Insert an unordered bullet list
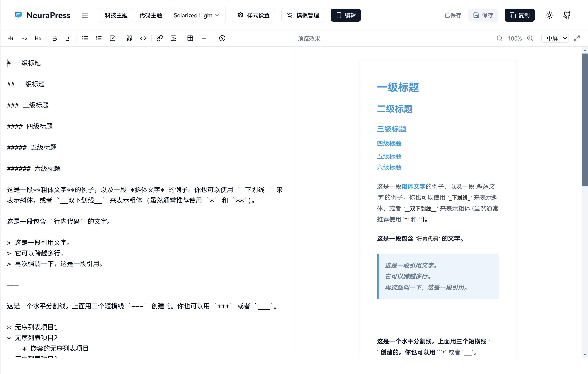The image size is (588, 374). (85, 38)
